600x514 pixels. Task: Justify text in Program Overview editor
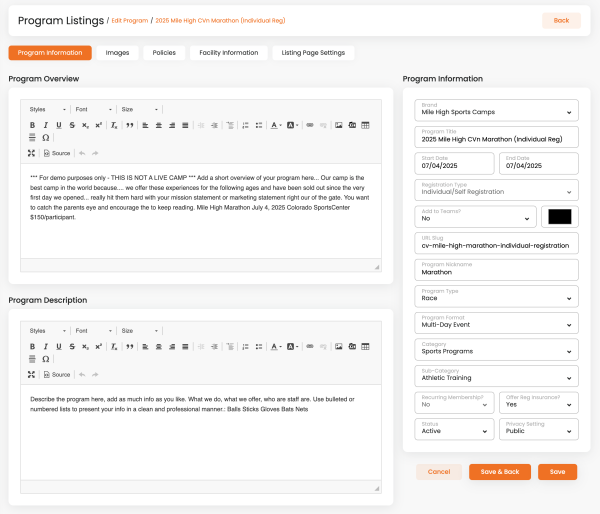(185, 125)
